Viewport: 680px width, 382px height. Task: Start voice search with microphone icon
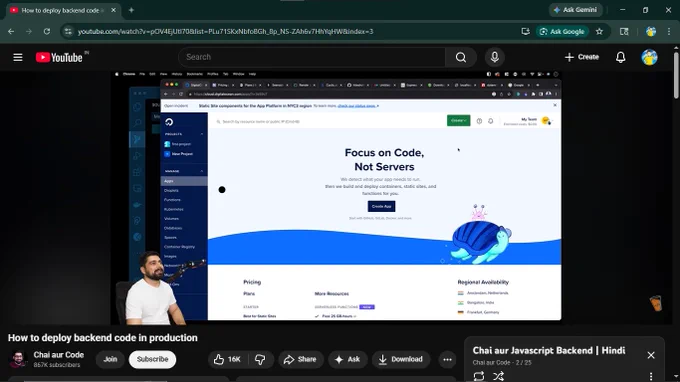tap(494, 57)
